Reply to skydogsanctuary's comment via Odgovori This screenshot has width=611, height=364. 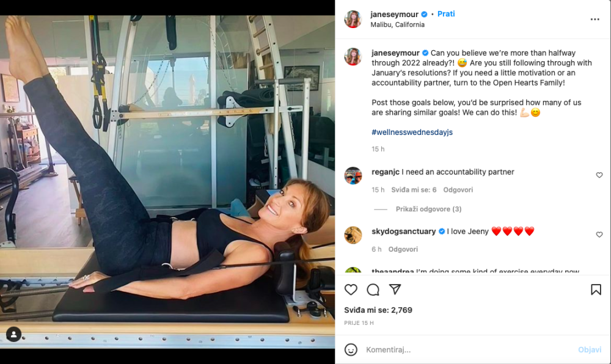pyautogui.click(x=403, y=249)
